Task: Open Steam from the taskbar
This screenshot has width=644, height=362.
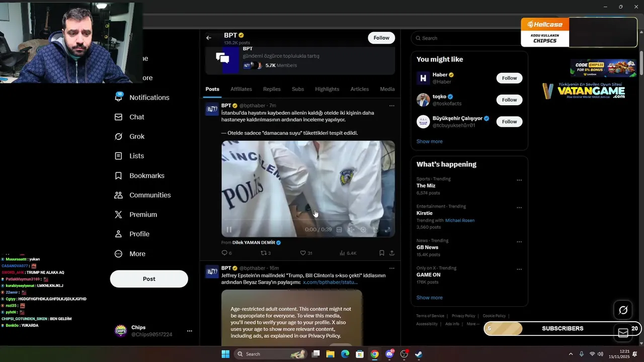Action: coord(419,354)
